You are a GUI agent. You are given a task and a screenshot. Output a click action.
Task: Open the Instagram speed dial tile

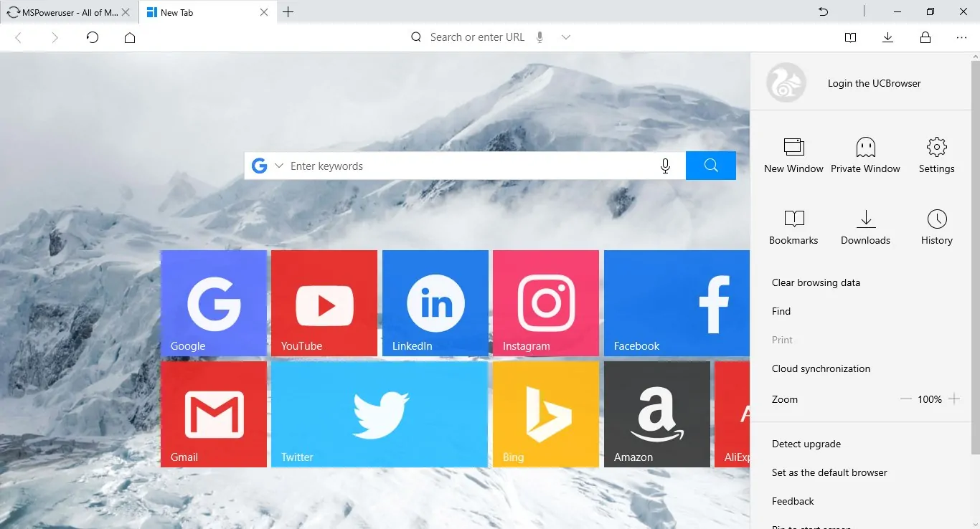click(x=546, y=302)
